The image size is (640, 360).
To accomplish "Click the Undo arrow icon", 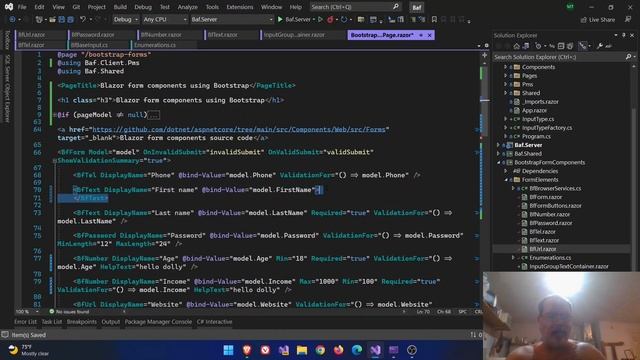I will click(x=83, y=19).
